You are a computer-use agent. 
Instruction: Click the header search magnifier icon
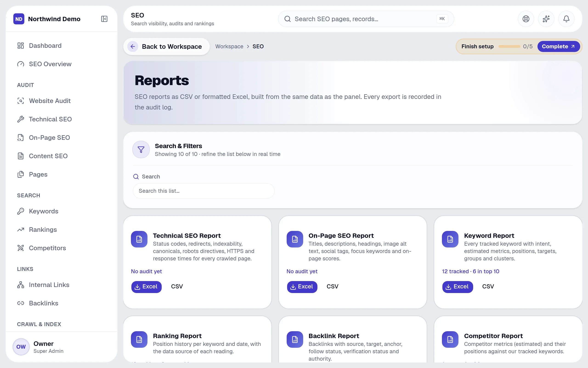287,19
